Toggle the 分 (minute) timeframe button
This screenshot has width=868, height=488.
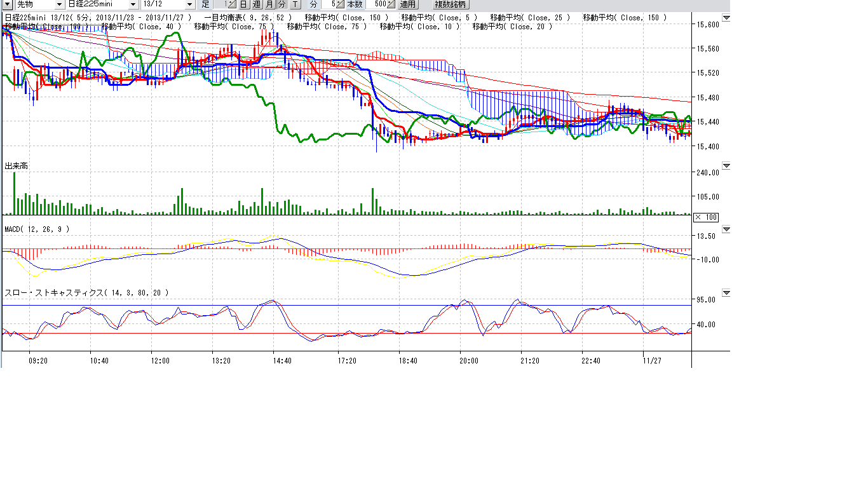click(281, 4)
